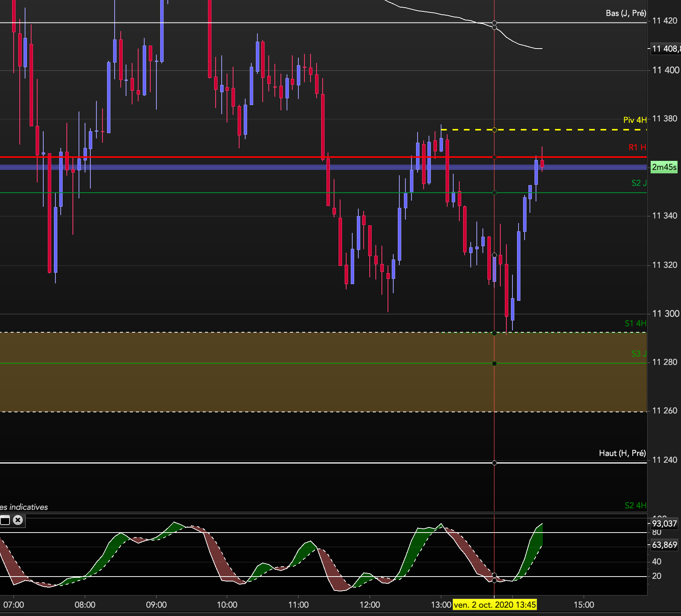681x616 pixels.
Task: Select the 11 300 price axis value
Action: [666, 314]
